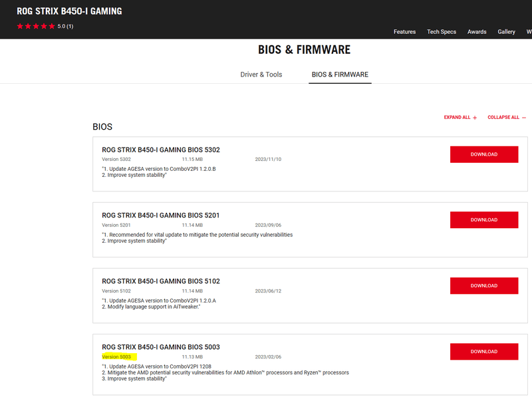This screenshot has height=399, width=532.
Task: Click the ROG STRIX B450-I GAMING product title
Action: 69,11
